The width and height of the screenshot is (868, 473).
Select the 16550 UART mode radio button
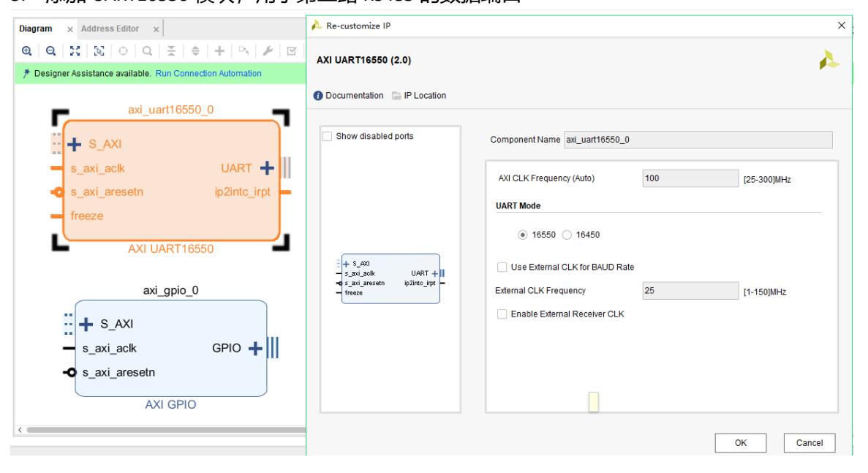pyautogui.click(x=521, y=235)
